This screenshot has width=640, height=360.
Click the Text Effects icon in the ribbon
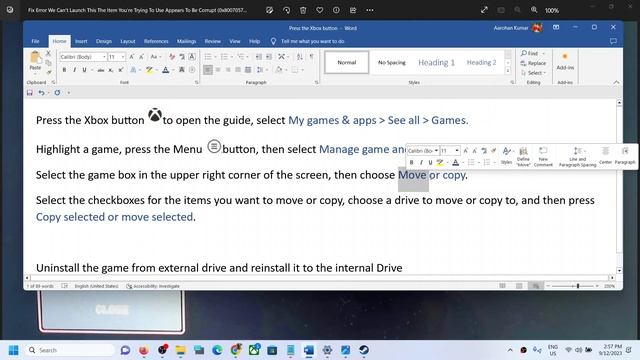coord(133,70)
